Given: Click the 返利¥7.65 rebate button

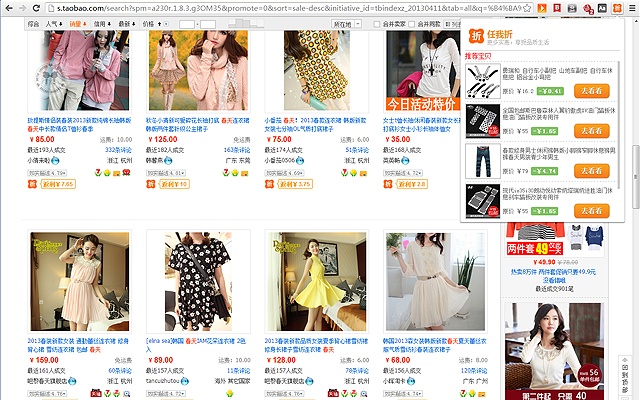Looking at the screenshot, I should click(58, 184).
